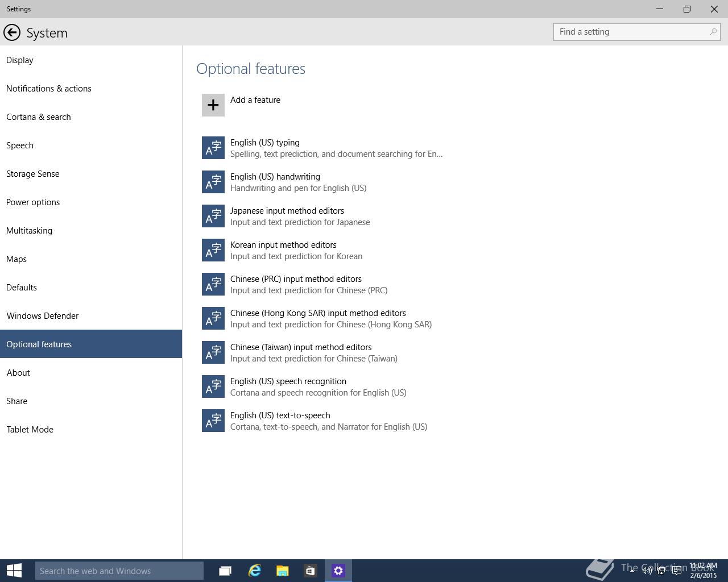Viewport: 728px width, 582px height.
Task: Minimize the Settings window
Action: click(x=660, y=9)
